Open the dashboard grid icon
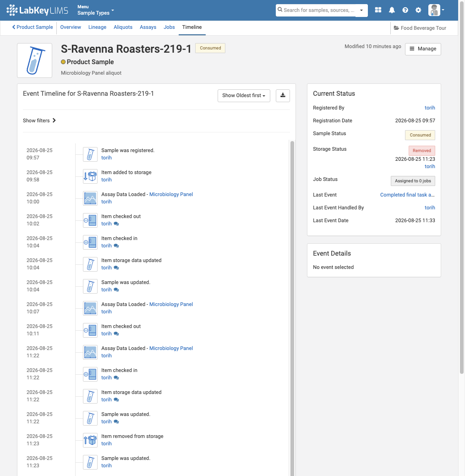Viewport: 465px width, 476px height. [378, 10]
